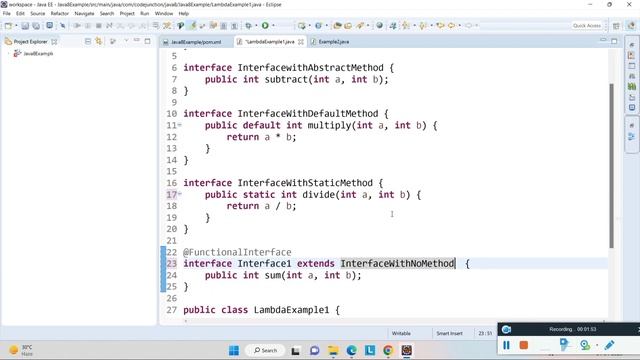Click the Java EE perspective icon

(631, 26)
